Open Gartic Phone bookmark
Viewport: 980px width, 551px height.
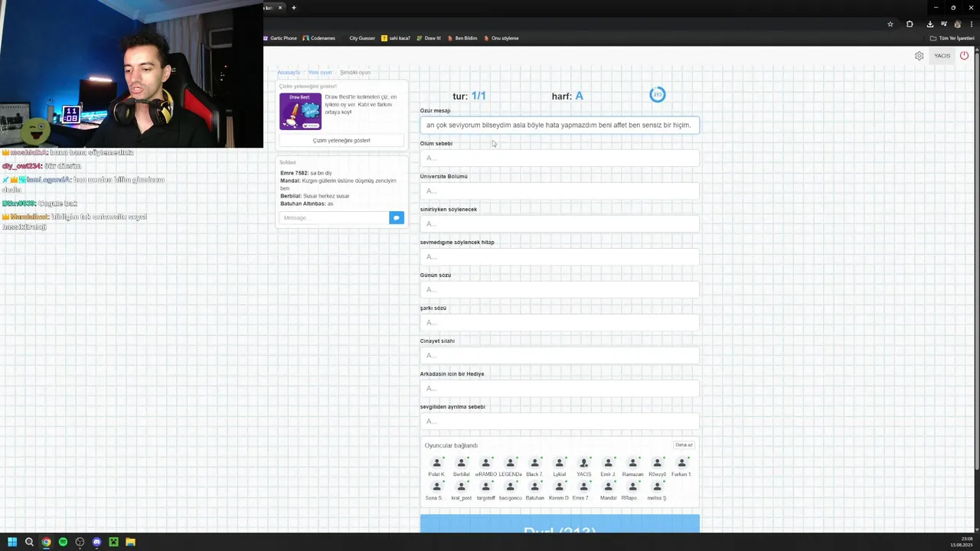click(280, 38)
